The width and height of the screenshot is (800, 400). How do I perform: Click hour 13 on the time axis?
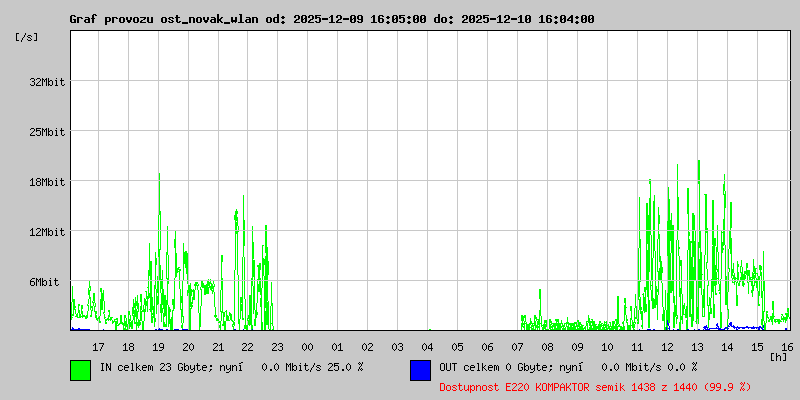697,347
